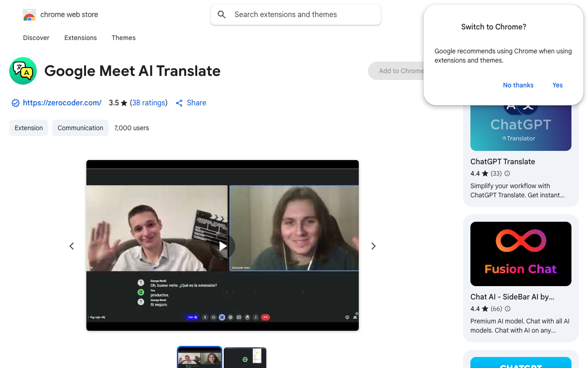Select the first preview thumbnail
The width and height of the screenshot is (588, 368).
point(199,357)
